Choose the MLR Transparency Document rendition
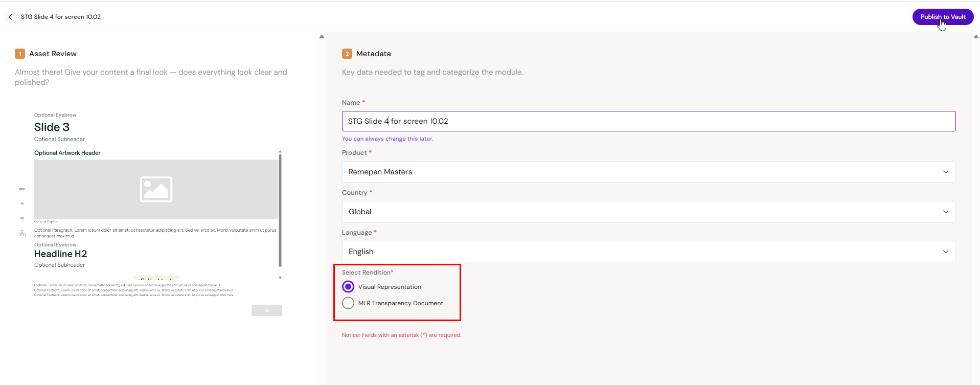Screen dimensions: 980x385 pyautogui.click(x=348, y=303)
